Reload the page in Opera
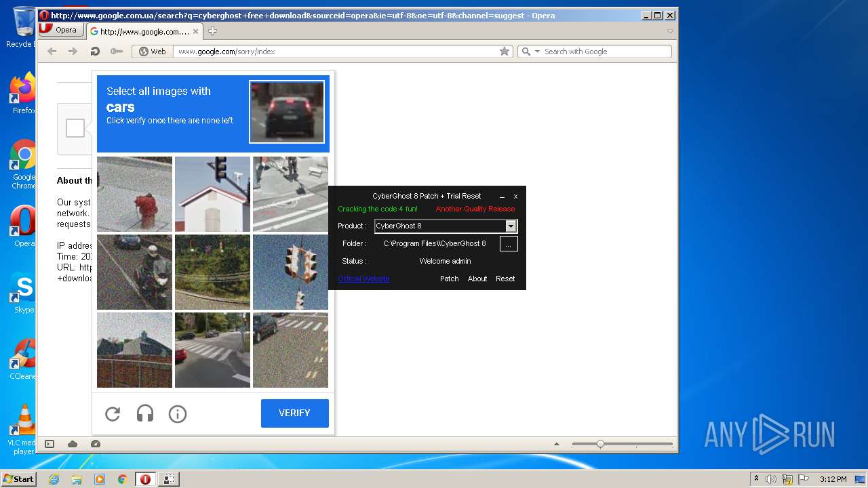Screen dimensions: 868x488 click(95, 52)
